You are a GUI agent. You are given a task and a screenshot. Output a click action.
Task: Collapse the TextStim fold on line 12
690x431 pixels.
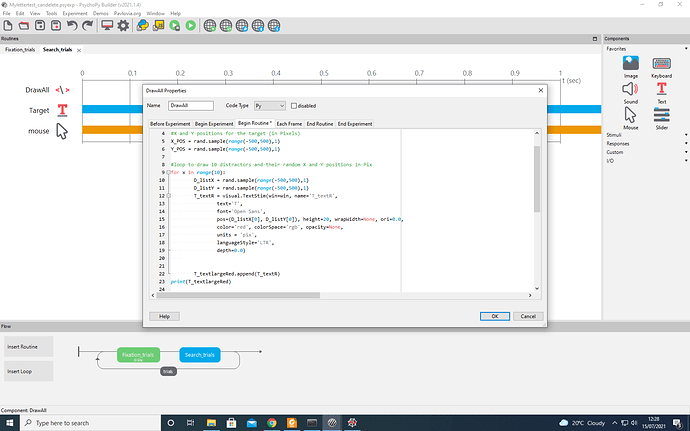(x=168, y=196)
